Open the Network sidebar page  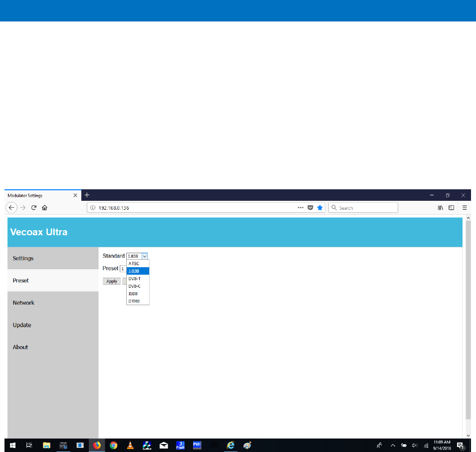pos(53,303)
